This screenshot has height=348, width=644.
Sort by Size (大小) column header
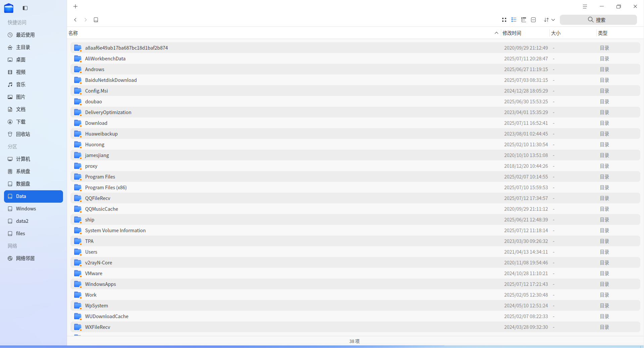point(573,33)
